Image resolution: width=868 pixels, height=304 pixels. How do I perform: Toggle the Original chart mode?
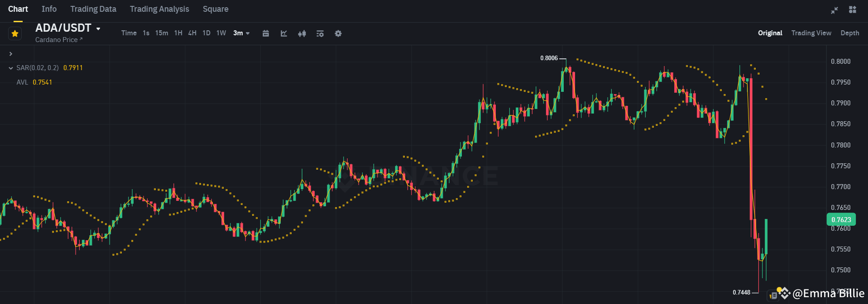coord(770,33)
